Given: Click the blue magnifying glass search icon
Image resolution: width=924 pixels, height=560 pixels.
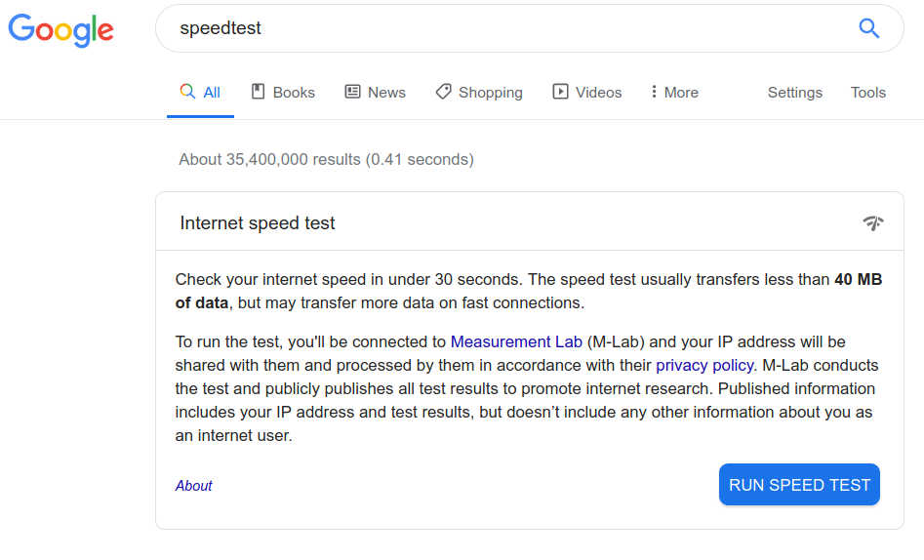Looking at the screenshot, I should (868, 28).
